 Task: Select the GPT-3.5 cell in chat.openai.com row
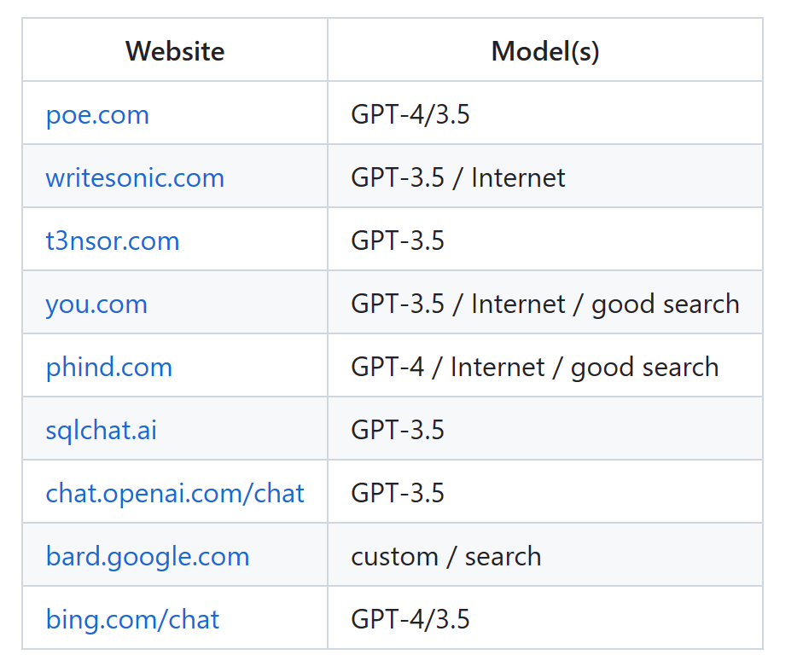(x=545, y=491)
